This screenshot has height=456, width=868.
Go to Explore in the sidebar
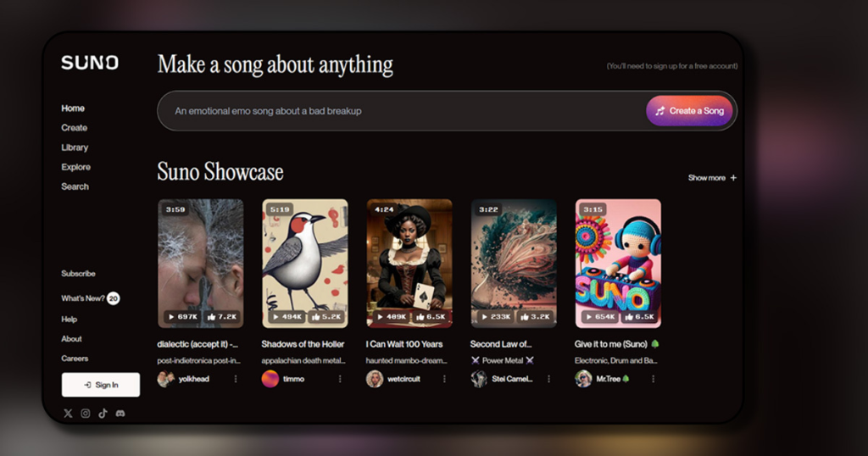coord(75,167)
